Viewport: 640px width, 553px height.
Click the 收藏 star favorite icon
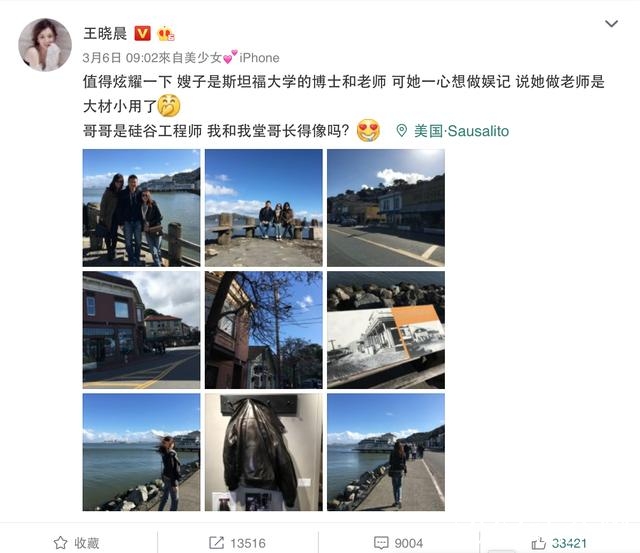pyautogui.click(x=60, y=543)
